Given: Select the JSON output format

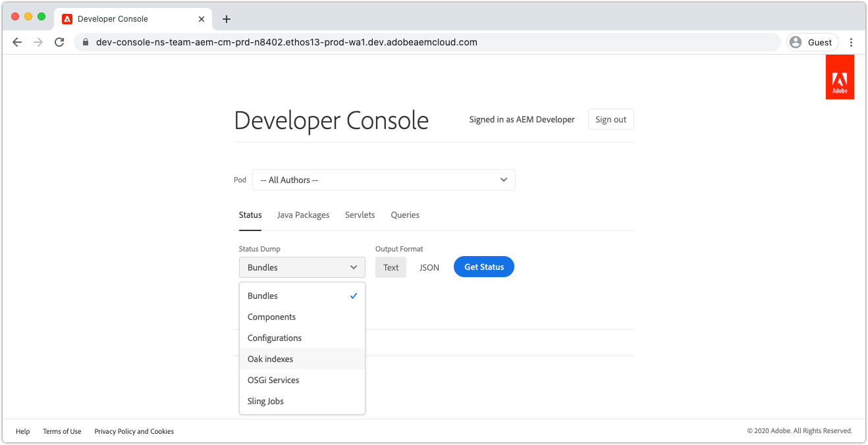Looking at the screenshot, I should tap(429, 267).
